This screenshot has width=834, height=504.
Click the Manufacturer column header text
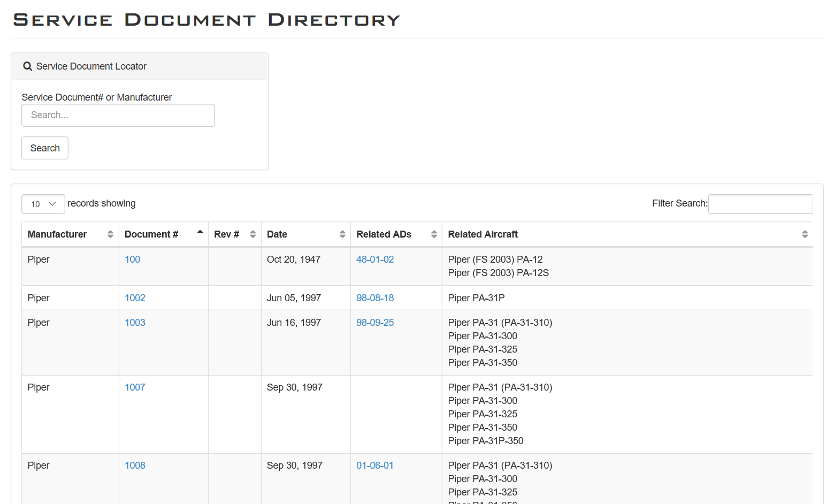pos(57,234)
